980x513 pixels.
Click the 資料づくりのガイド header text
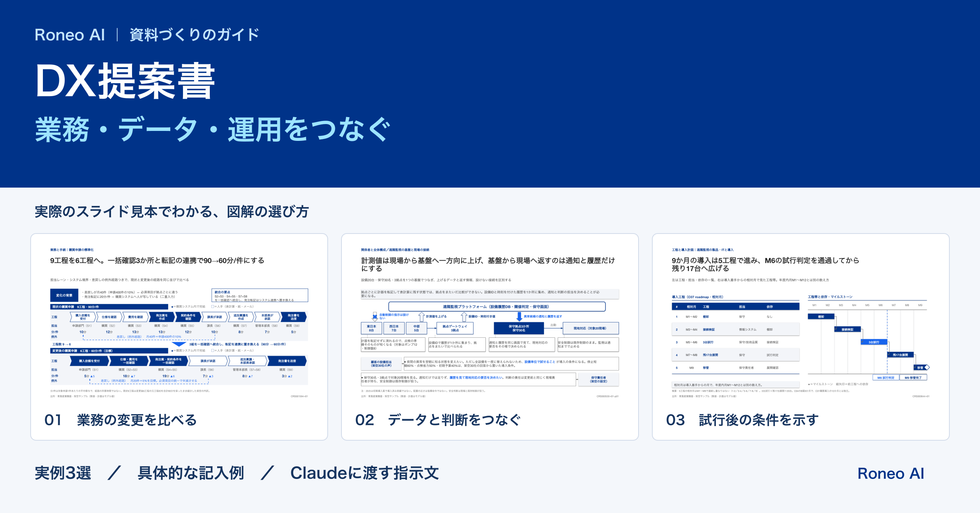point(194,35)
